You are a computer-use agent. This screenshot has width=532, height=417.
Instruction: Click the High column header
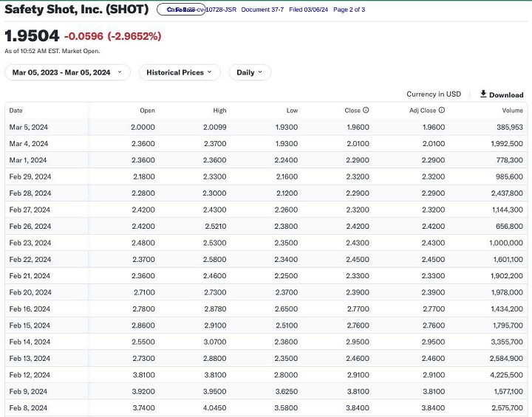pos(219,111)
